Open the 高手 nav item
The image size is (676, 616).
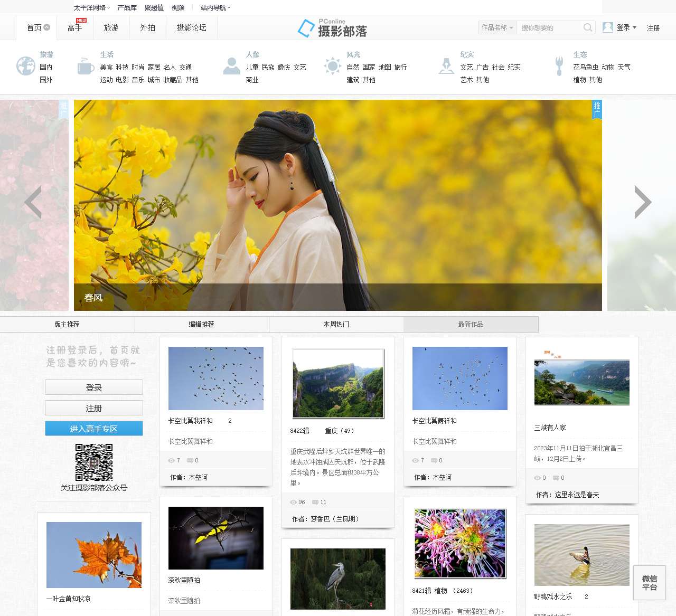click(x=75, y=27)
